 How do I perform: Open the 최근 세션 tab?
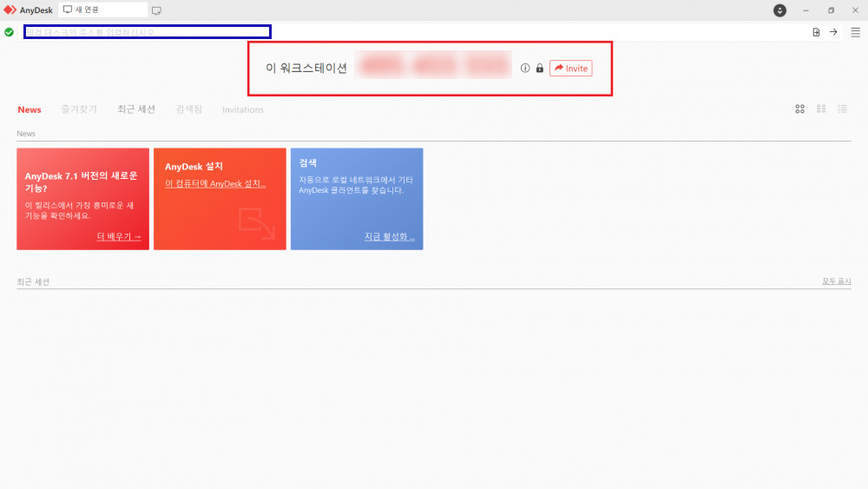coord(136,109)
